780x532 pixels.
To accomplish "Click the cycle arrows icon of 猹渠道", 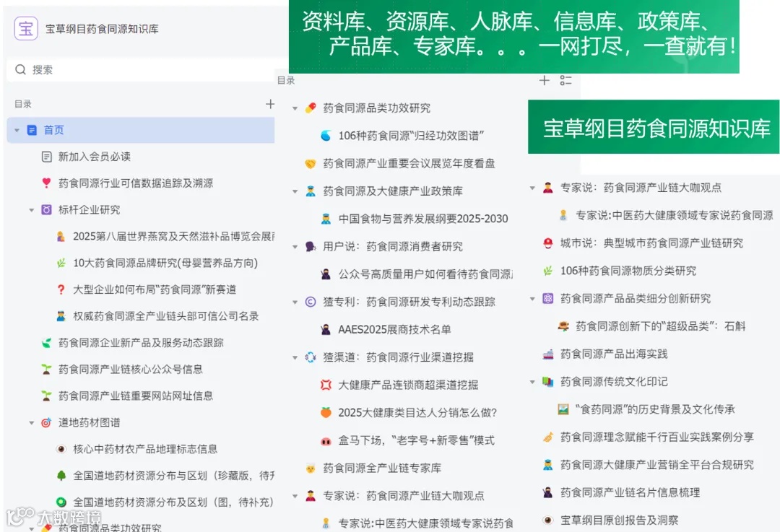I will point(311,357).
